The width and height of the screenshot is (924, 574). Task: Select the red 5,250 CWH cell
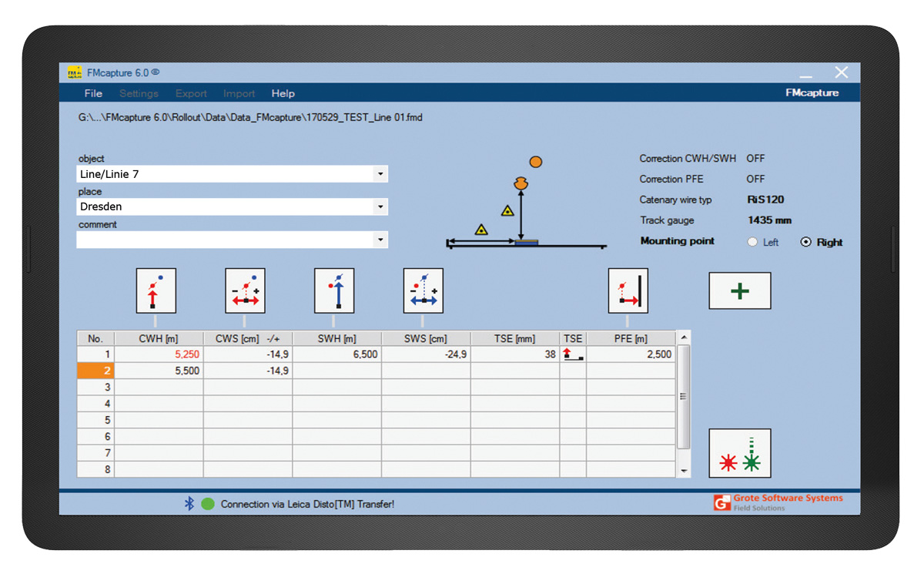pyautogui.click(x=159, y=354)
